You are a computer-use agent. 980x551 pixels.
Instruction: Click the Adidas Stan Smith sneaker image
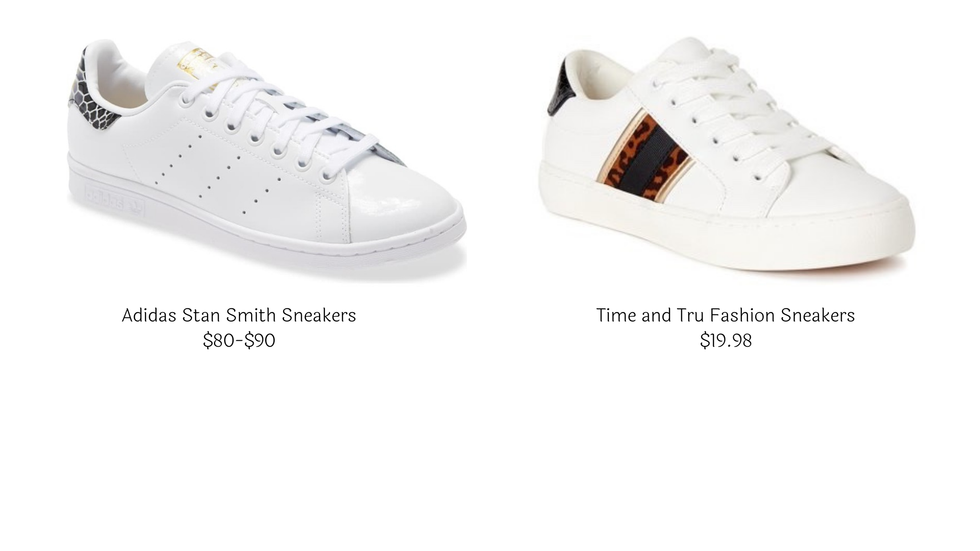[266, 161]
